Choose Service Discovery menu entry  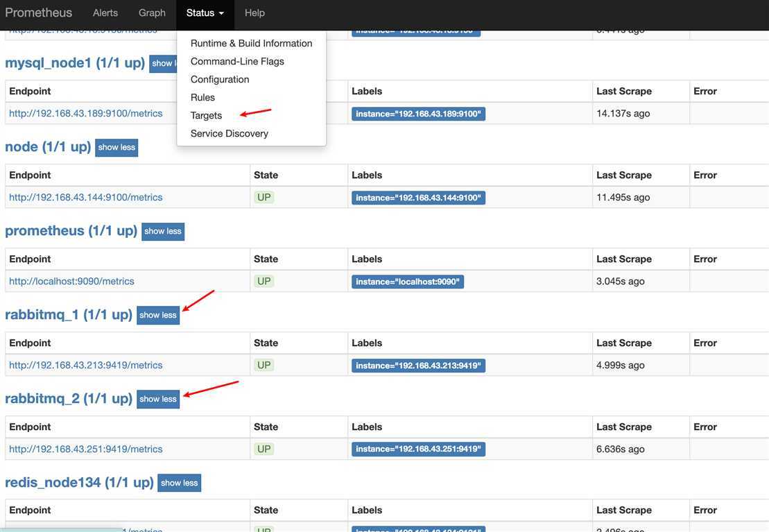coord(229,133)
